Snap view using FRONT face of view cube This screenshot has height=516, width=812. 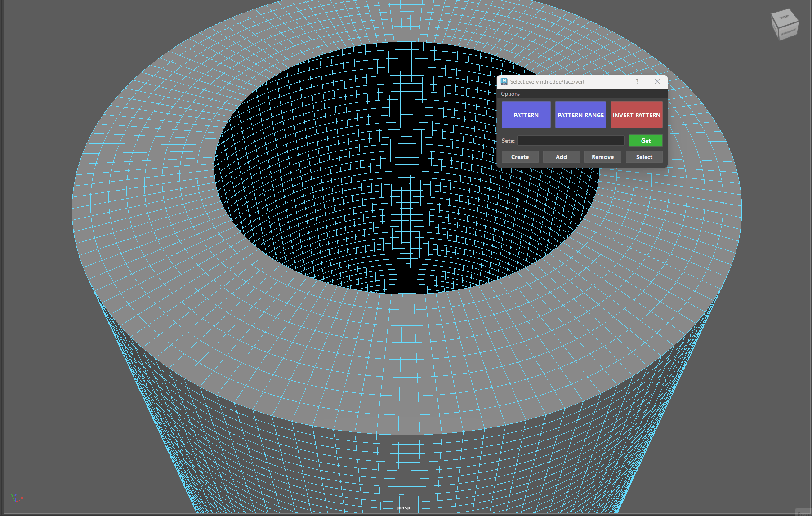[788, 32]
